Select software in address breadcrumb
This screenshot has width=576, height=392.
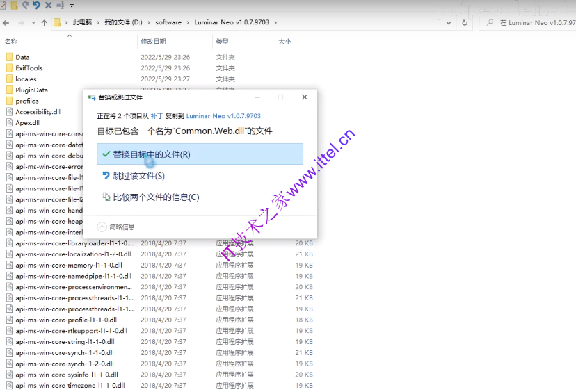168,22
